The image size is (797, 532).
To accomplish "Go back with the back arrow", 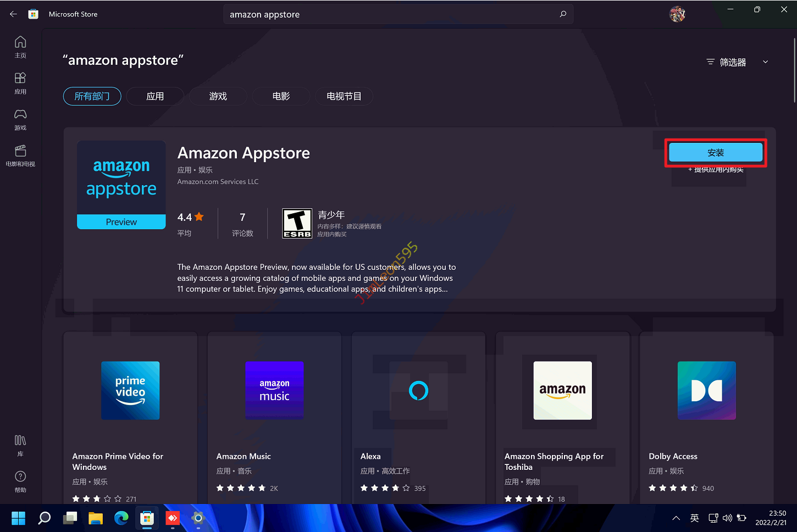I will [x=13, y=14].
